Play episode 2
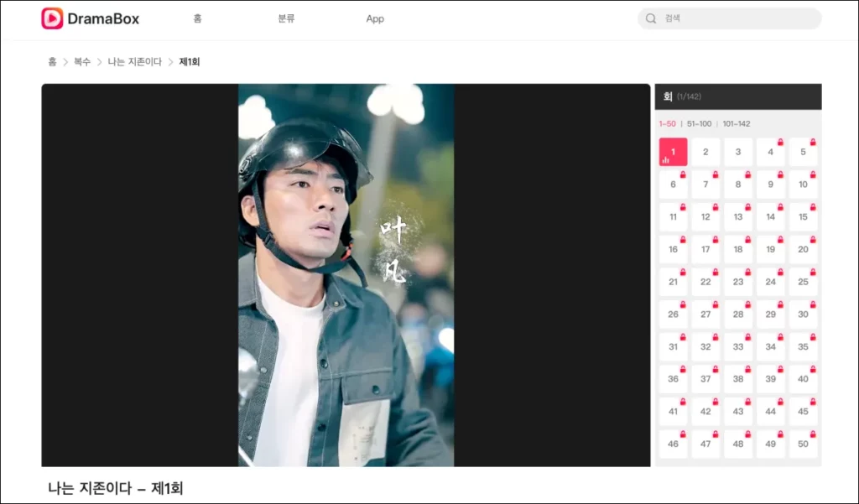Screen dimensions: 859x504 tap(705, 153)
